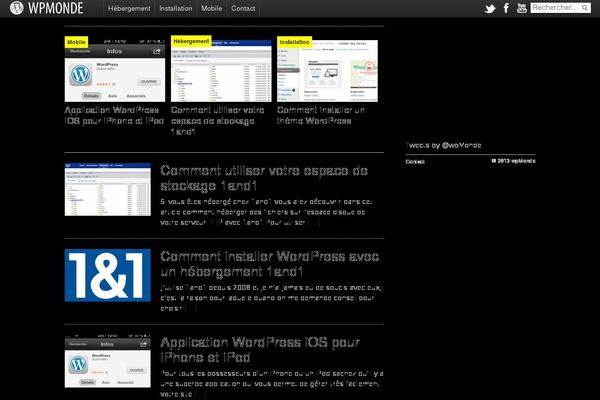This screenshot has height=400, width=600.
Task: Click the 1and1 hosting article excerpt
Action: pyautogui.click(x=271, y=298)
